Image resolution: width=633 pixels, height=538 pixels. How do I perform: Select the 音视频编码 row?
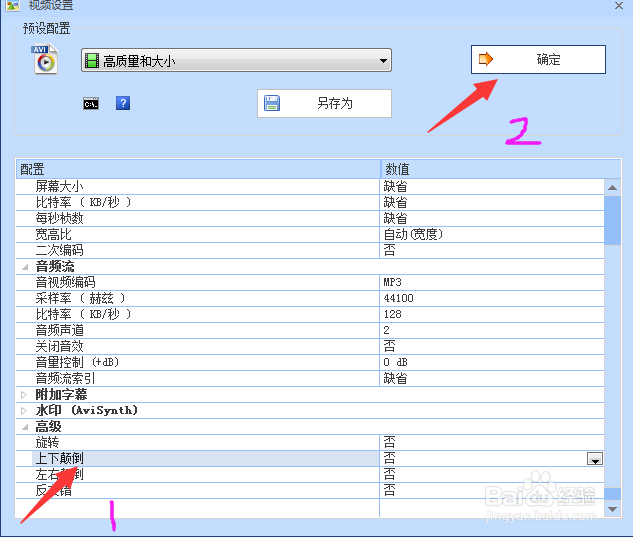click(310, 282)
